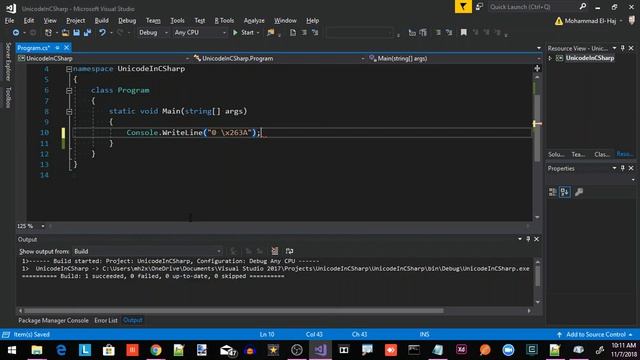Click the New Project toolbar icon
The image size is (640, 360).
(48, 33)
